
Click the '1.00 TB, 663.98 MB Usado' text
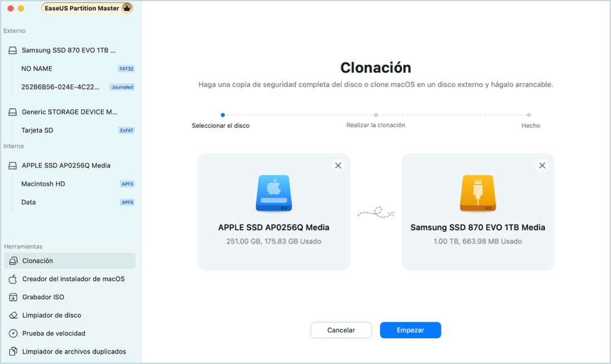478,241
